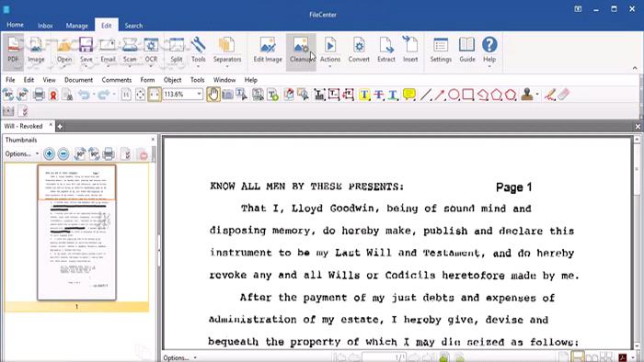Select the Extract pages icon
The width and height of the screenshot is (644, 362).
tap(386, 50)
